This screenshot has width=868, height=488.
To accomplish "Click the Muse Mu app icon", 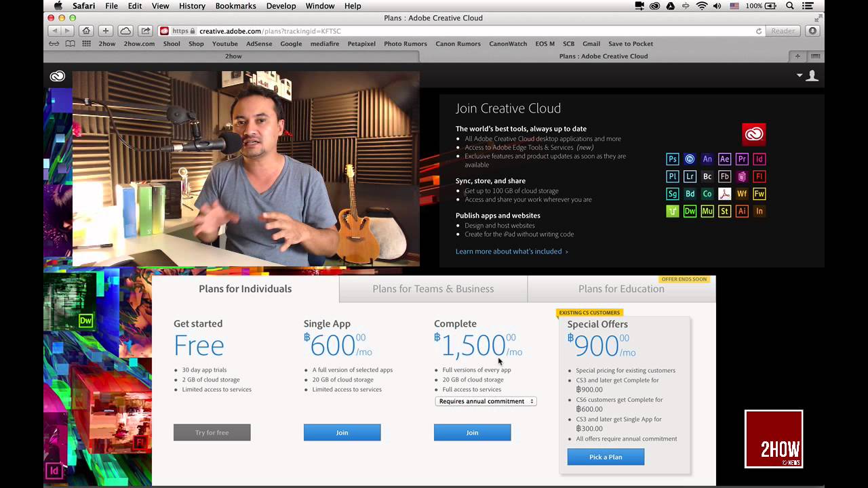I will tap(707, 211).
